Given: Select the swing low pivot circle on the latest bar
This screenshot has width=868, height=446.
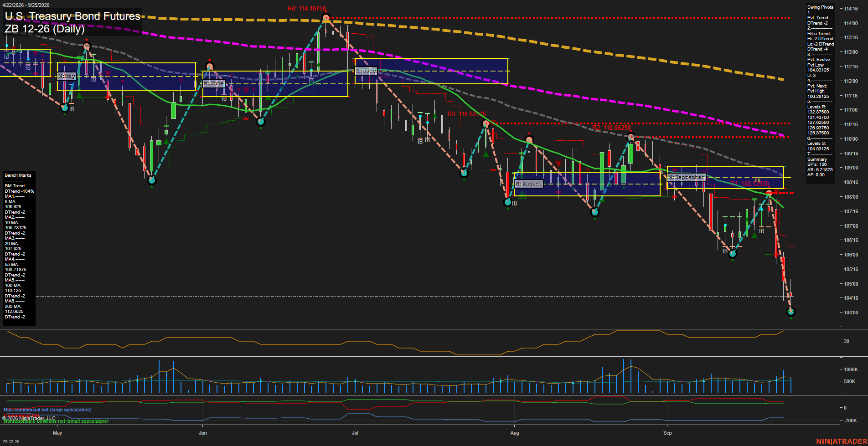Looking at the screenshot, I should [x=791, y=312].
